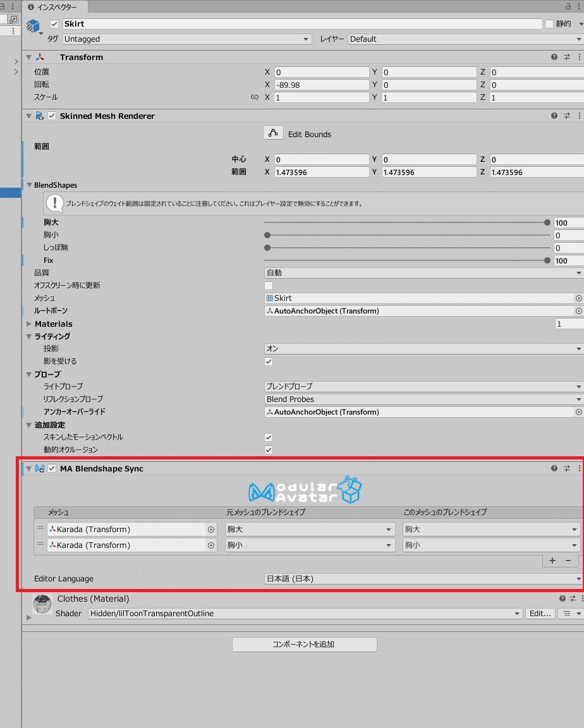Click the Materials count field
Viewport: 584px width, 728px height.
click(569, 324)
